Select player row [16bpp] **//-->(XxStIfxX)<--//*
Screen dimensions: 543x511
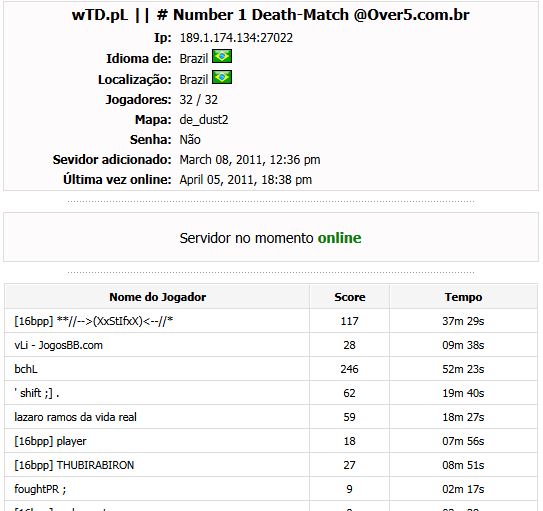pos(271,321)
